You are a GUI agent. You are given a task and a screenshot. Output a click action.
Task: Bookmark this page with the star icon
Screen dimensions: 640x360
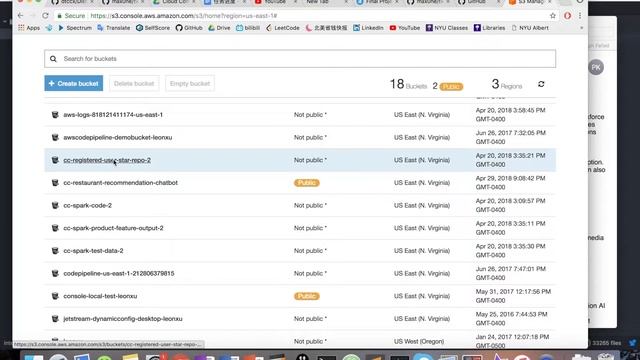(553, 16)
